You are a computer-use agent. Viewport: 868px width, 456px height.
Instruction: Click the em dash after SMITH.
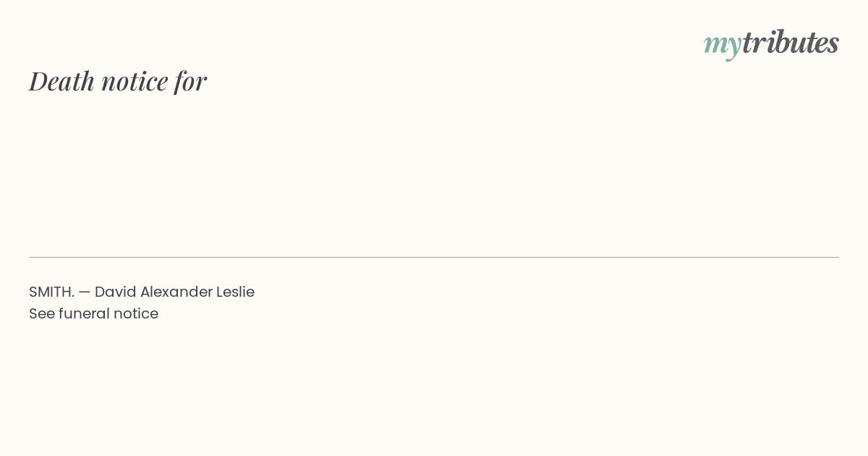(x=85, y=292)
